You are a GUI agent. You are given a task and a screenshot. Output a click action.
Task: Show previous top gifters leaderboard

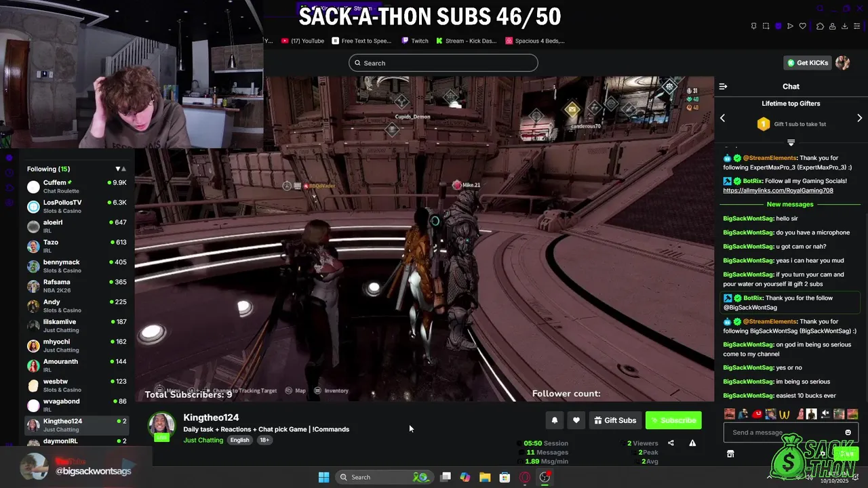point(722,118)
